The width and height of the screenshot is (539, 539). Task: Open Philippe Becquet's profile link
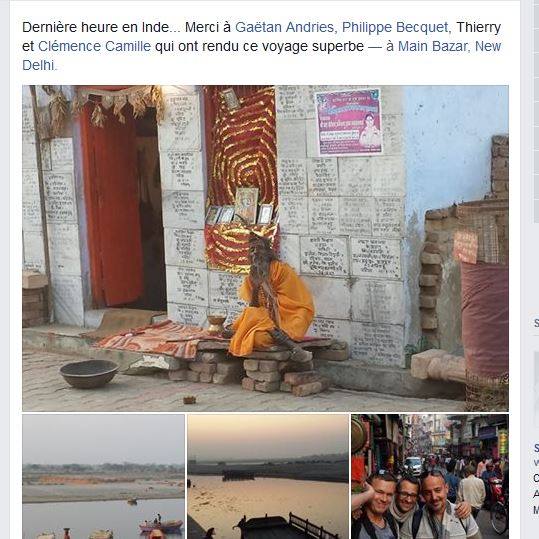(395, 27)
